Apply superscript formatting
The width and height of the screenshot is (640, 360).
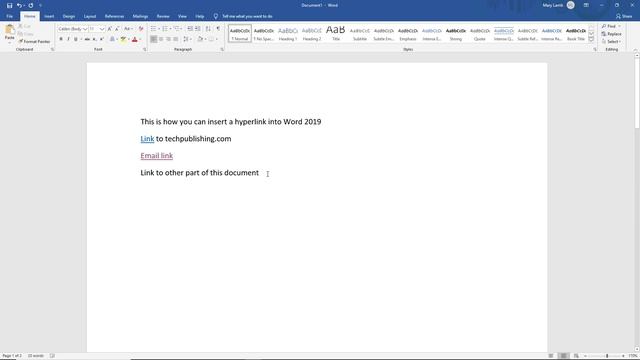[x=102, y=39]
